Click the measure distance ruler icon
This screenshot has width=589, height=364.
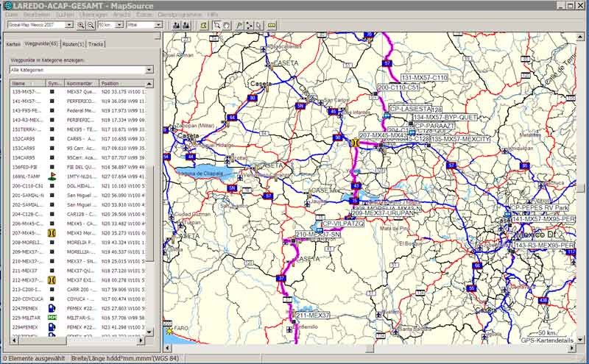pos(271,25)
